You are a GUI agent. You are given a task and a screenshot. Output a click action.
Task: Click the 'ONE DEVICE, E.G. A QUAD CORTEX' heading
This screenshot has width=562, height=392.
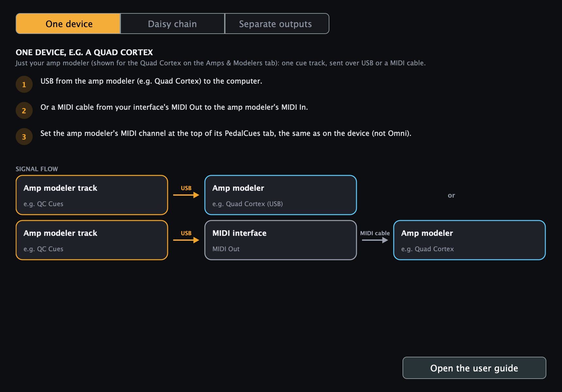click(x=84, y=52)
